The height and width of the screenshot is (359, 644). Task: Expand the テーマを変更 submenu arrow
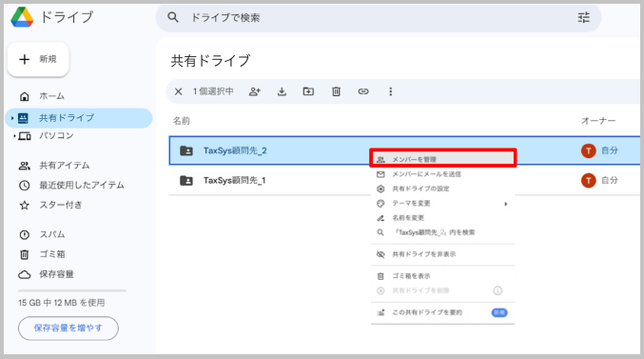[505, 204]
